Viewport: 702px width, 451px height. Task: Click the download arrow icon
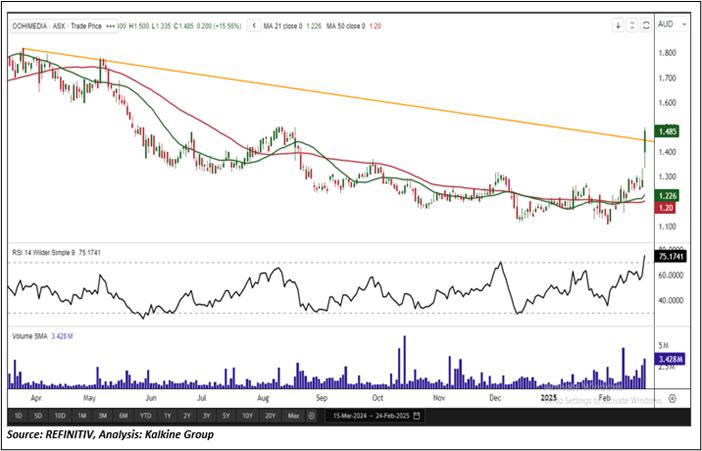[618, 26]
